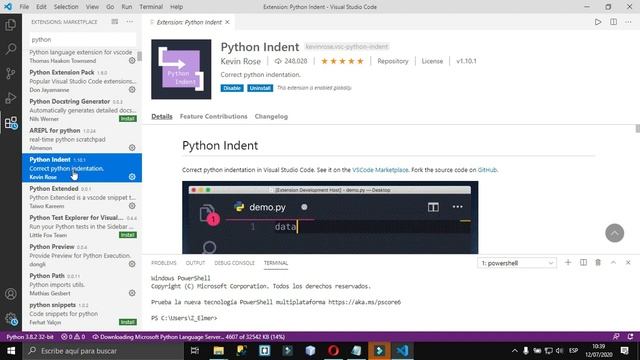
Task: Click Downloading Language Server progress status
Action: tap(189, 337)
